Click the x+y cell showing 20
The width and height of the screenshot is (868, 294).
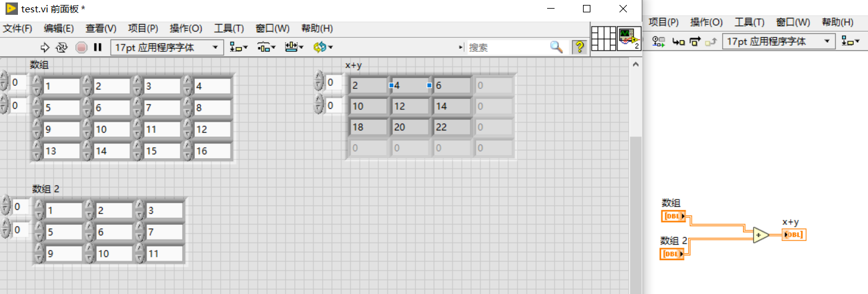[x=410, y=127]
